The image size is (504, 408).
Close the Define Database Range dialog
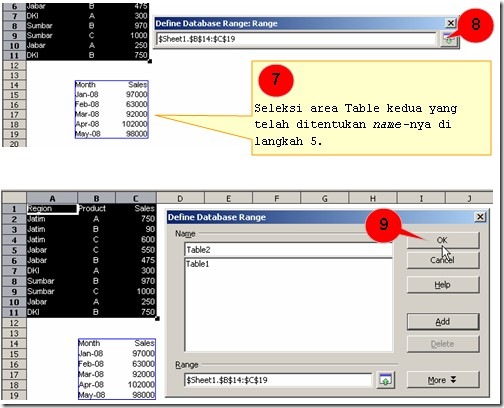[x=480, y=217]
